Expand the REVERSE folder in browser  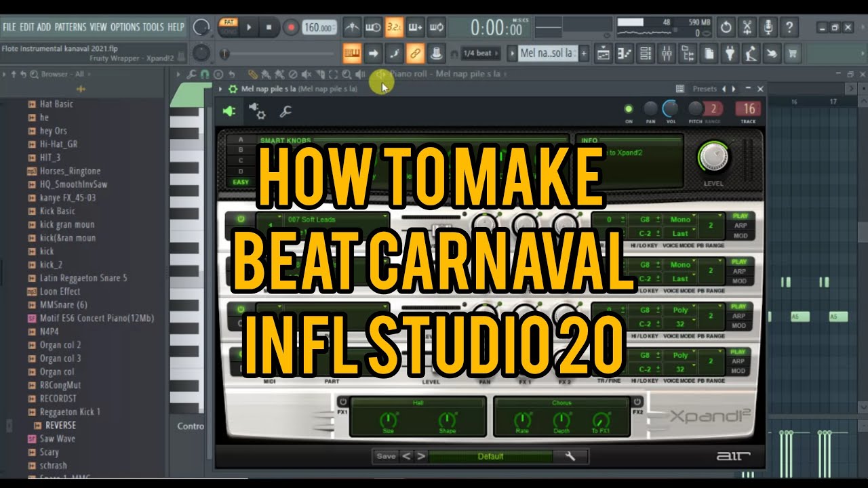tap(54, 425)
